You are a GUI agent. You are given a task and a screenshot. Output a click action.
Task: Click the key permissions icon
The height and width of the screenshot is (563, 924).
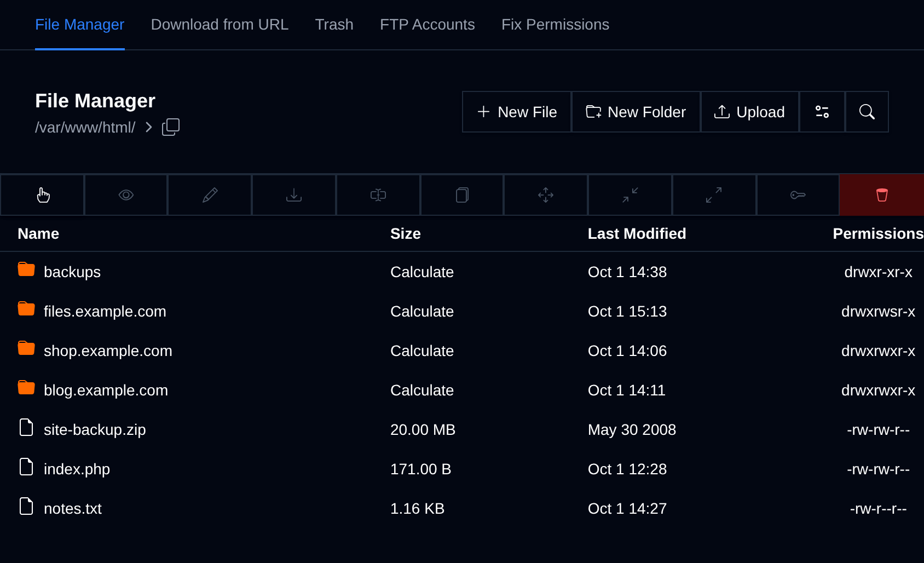pyautogui.click(x=798, y=195)
